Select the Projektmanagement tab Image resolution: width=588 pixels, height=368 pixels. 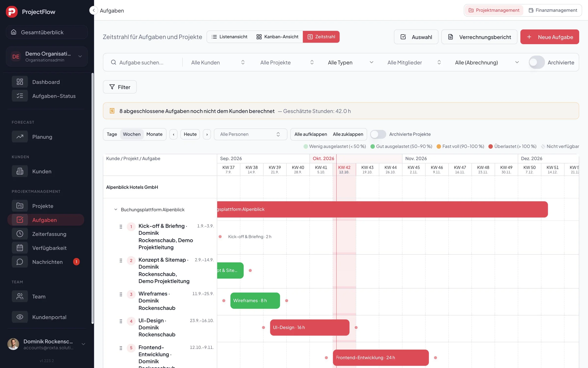pyautogui.click(x=494, y=10)
